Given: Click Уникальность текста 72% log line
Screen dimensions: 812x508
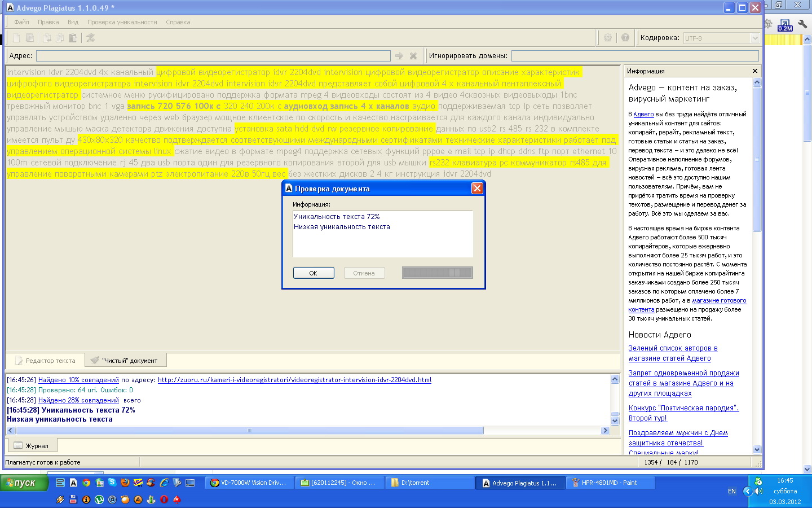Looking at the screenshot, I should (71, 410).
